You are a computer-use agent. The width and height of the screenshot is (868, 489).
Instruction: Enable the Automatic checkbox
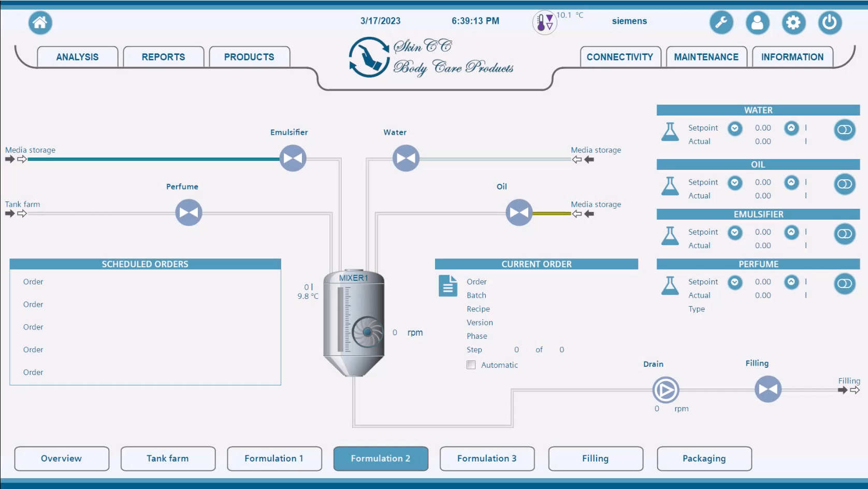coord(471,365)
